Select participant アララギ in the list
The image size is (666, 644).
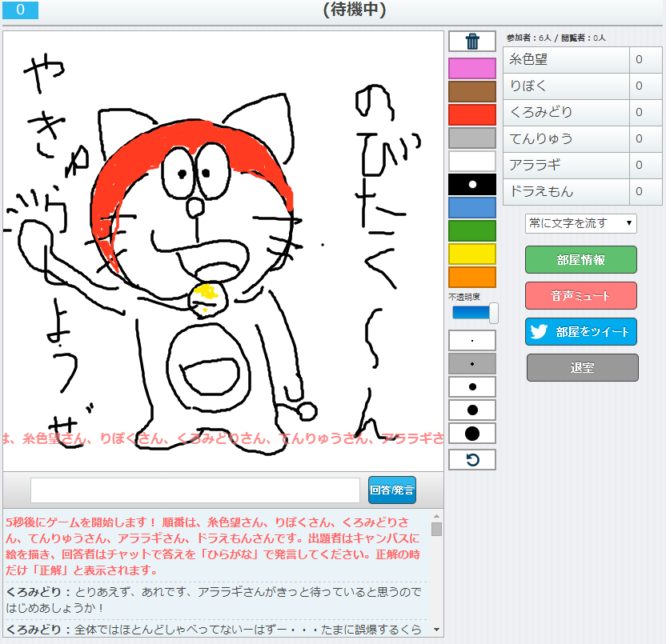[582, 165]
